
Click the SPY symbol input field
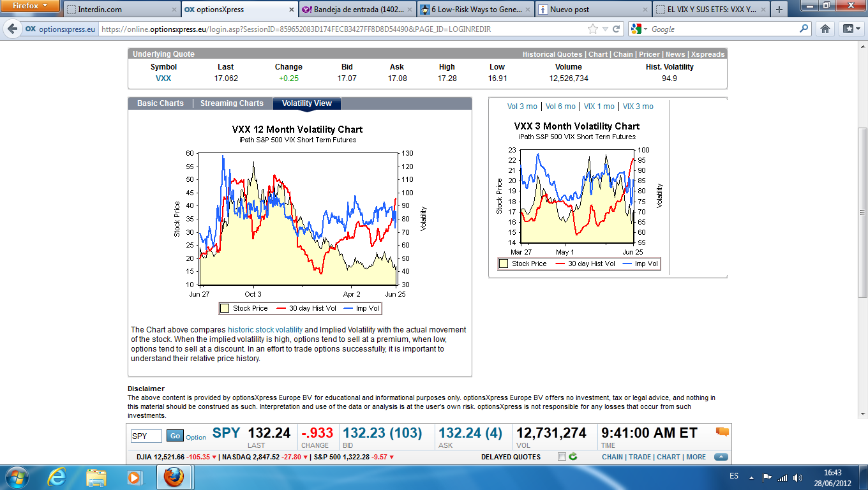(x=146, y=436)
